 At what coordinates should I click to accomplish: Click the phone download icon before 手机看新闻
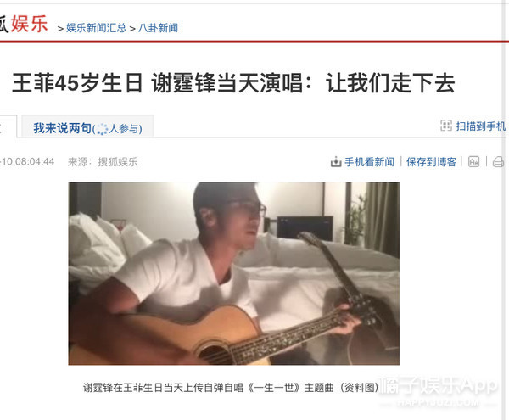pyautogui.click(x=336, y=162)
